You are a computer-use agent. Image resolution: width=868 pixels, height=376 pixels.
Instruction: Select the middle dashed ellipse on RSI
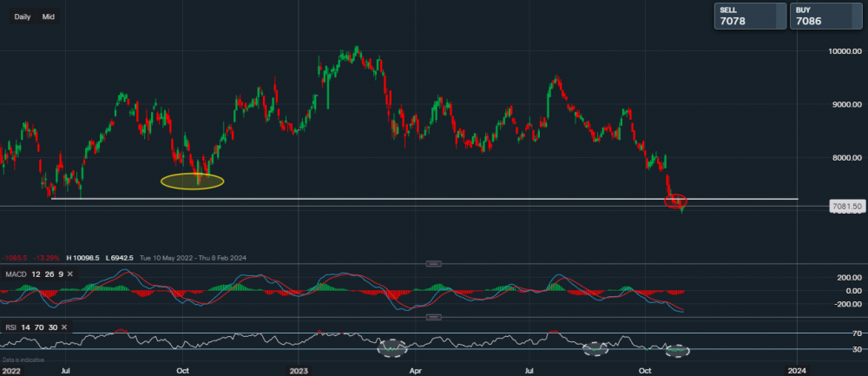(x=596, y=348)
